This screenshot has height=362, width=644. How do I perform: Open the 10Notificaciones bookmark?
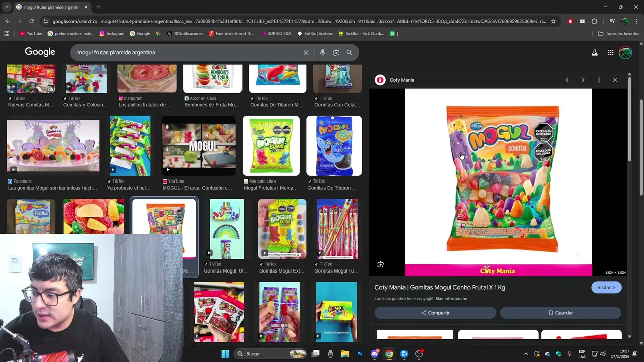point(185,34)
